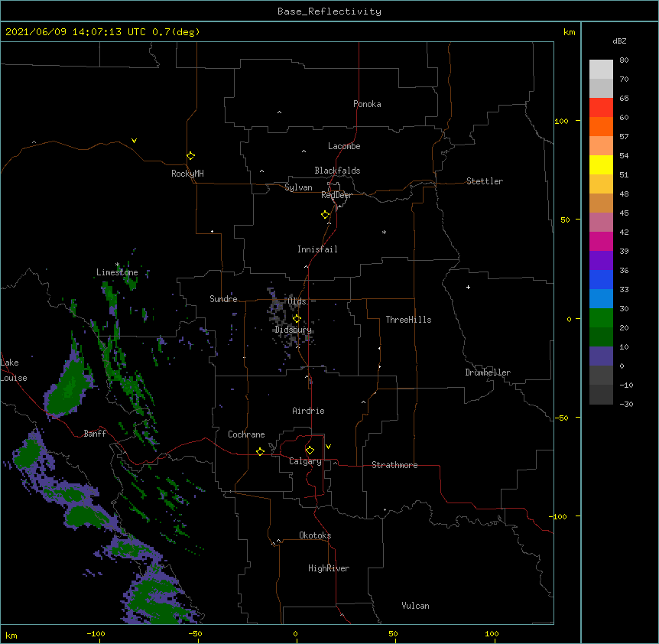Viewport: 659px width, 644px height.
Task: Click the RedDeer city label
Action: click(337, 195)
